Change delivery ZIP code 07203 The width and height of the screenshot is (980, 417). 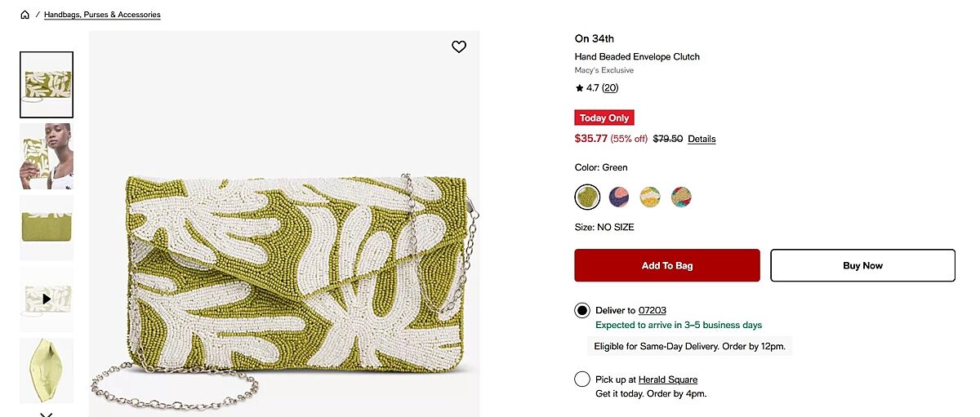pyautogui.click(x=652, y=310)
